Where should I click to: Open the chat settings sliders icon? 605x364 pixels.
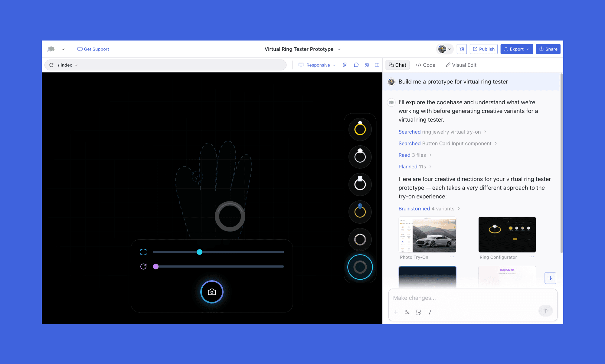[x=407, y=312]
